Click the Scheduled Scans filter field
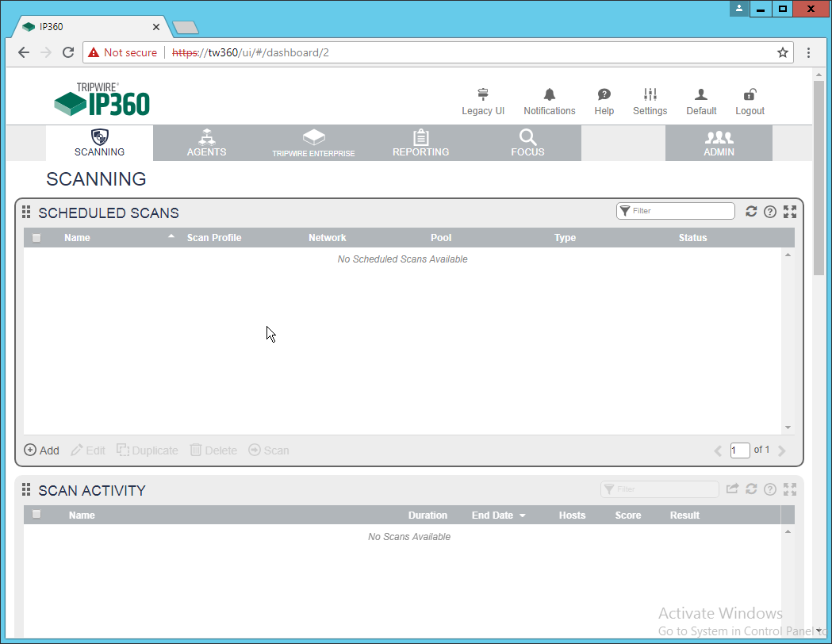The image size is (832, 644). (x=676, y=211)
